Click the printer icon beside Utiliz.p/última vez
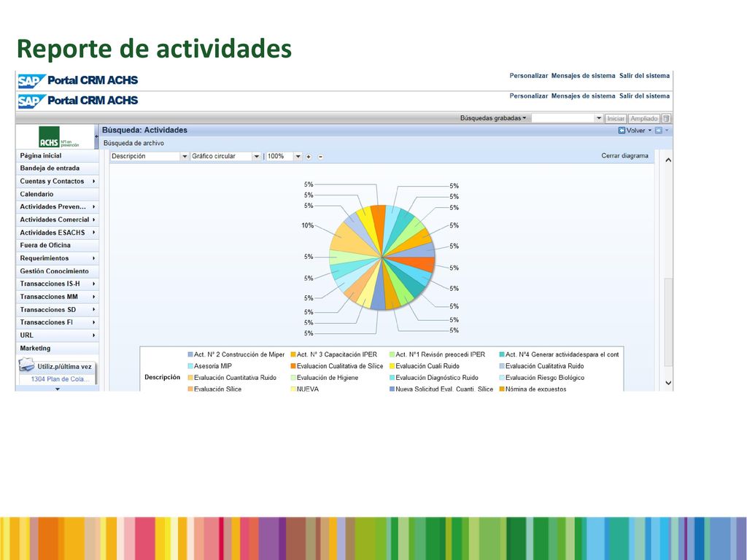 pos(27,365)
